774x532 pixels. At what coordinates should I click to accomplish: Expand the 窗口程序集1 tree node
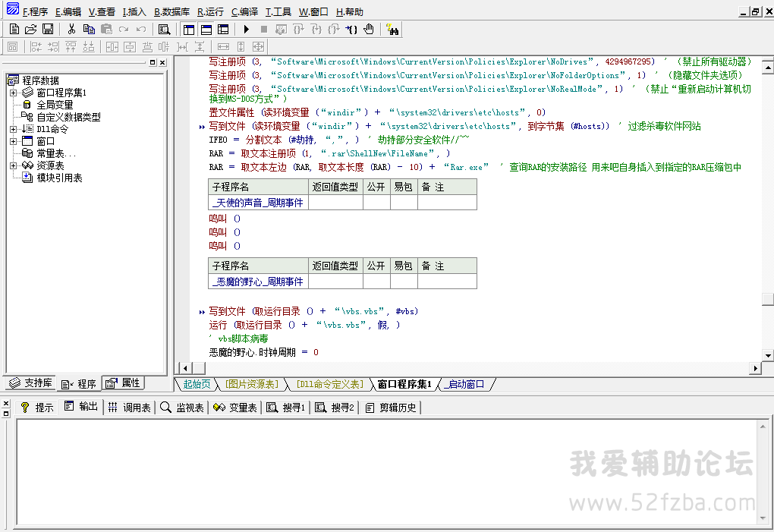14,93
